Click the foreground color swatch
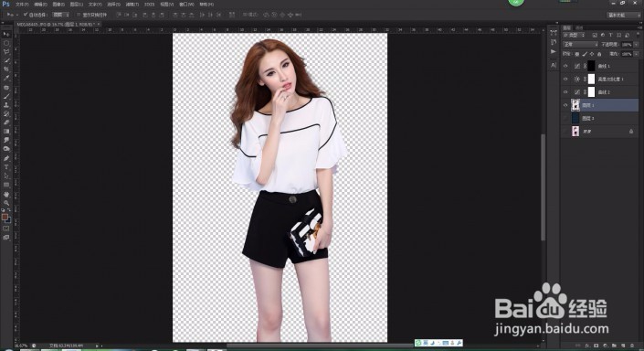The width and height of the screenshot is (644, 351). 5,217
